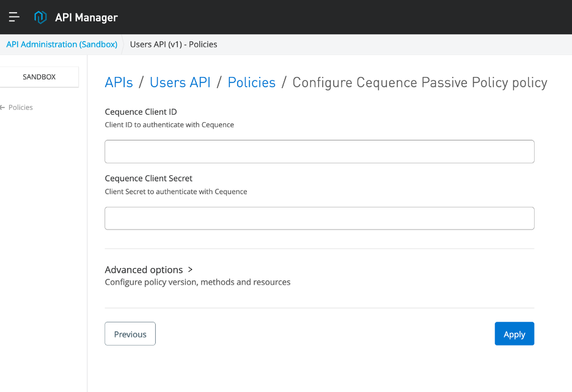
Task: Open the hamburger navigation menu
Action: tap(14, 16)
